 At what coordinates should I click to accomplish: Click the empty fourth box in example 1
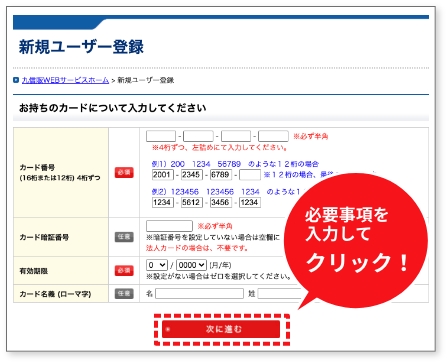[250, 175]
